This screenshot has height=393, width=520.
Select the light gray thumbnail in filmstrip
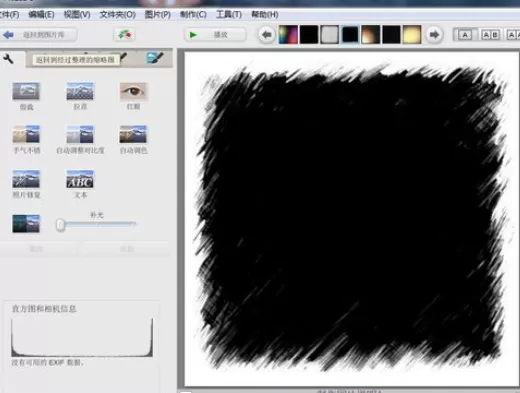[329, 35]
